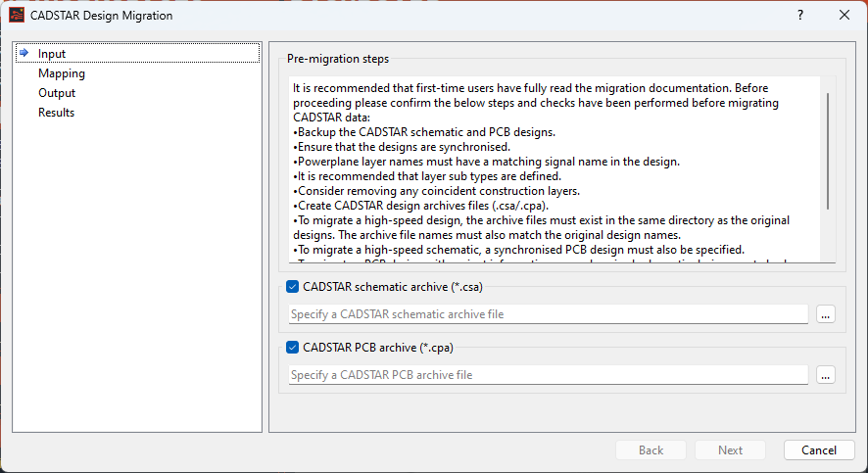Click the CADSTAR Design Migration app icon
Viewport: 868px width, 473px height.
click(17, 15)
